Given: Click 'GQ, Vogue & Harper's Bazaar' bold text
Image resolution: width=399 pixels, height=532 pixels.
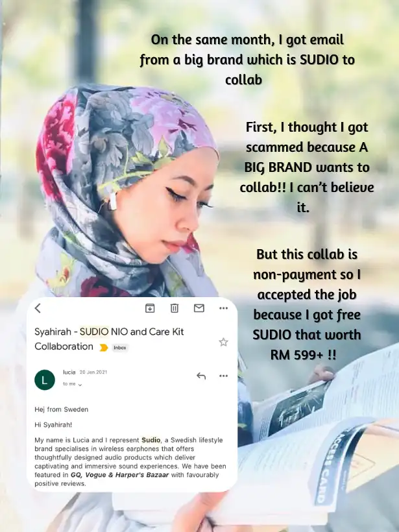Looking at the screenshot, I should coord(119,475).
